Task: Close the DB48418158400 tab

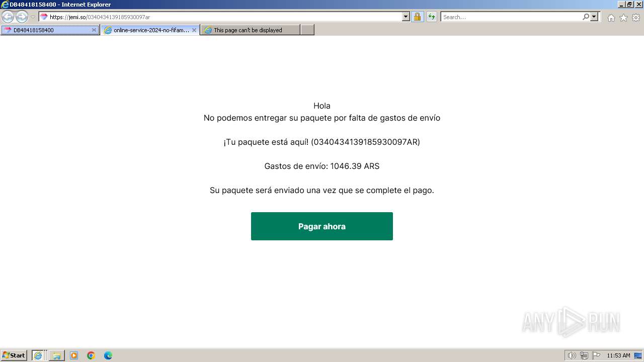Action: point(94,30)
